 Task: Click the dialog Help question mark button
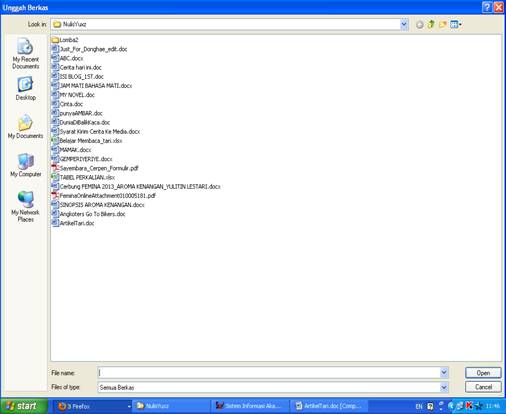click(487, 7)
